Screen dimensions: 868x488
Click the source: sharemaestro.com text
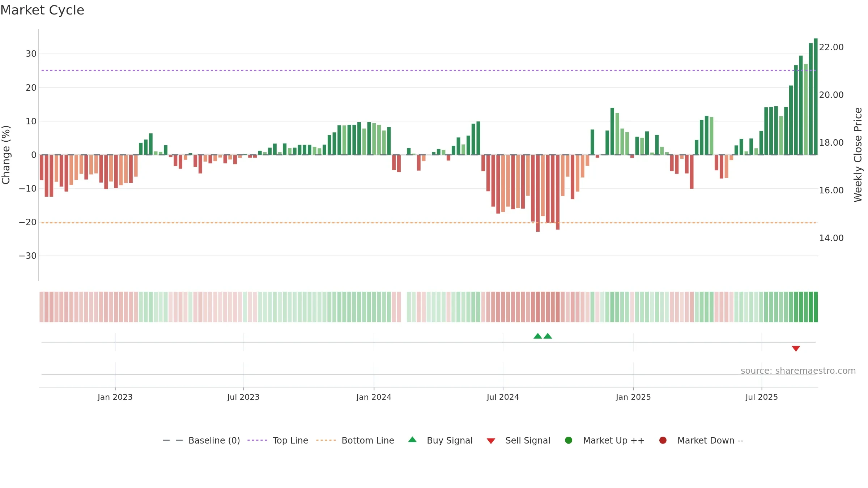click(798, 371)
